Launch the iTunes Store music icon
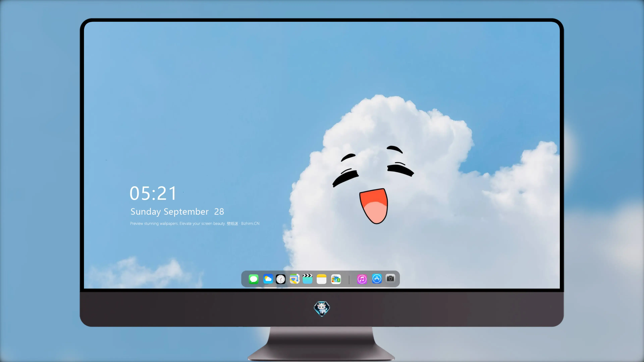Image resolution: width=644 pixels, height=362 pixels. pos(362,279)
